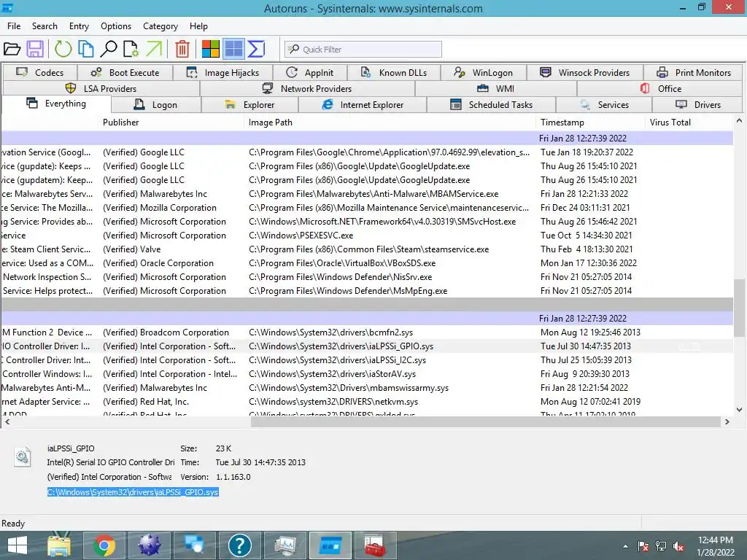Select the iaStorAV.sys driver row
Image resolution: width=747 pixels, height=560 pixels.
367,374
